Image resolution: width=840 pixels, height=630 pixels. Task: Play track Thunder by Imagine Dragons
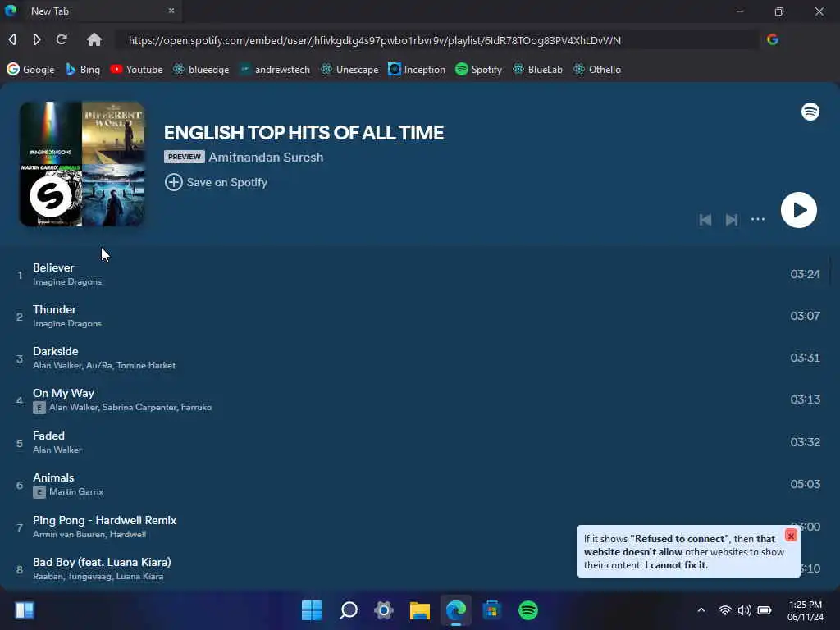pyautogui.click(x=419, y=316)
